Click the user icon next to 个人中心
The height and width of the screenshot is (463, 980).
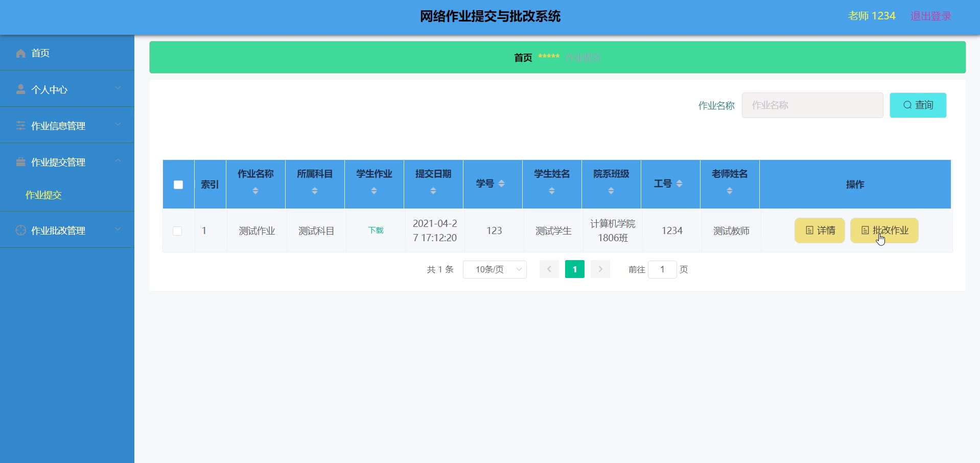[21, 89]
